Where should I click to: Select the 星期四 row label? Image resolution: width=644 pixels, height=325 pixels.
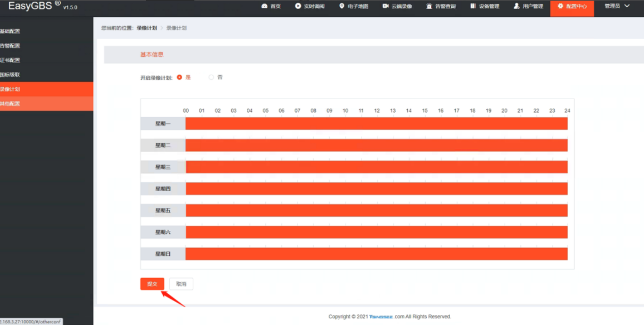[x=163, y=188]
